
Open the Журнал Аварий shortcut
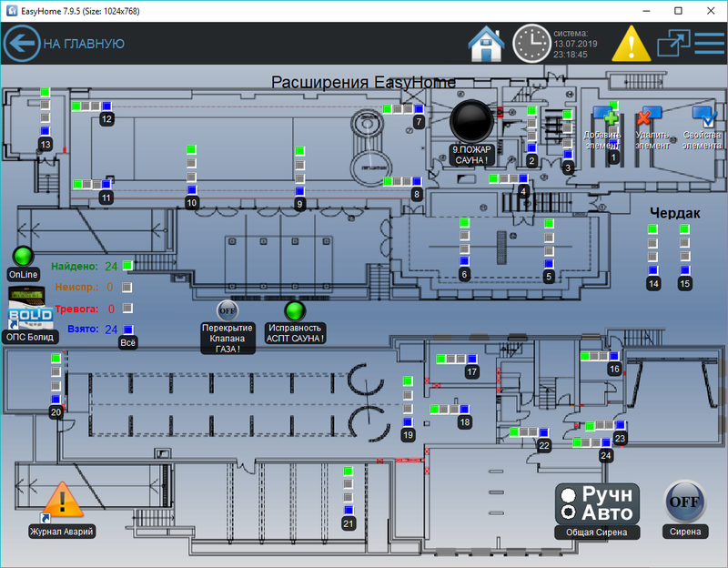(x=61, y=502)
